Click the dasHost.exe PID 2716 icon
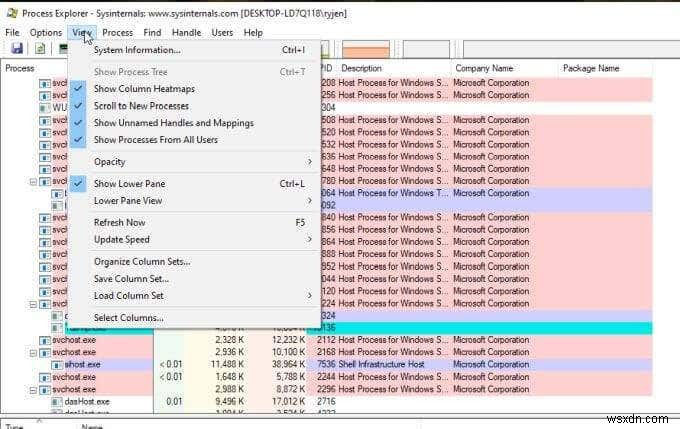680x429 pixels. tap(57, 402)
